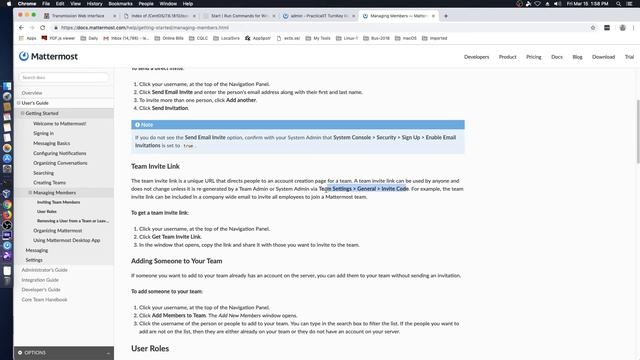Open Configuring Notifications sidebar page
This screenshot has height=360, width=640.
click(60, 153)
